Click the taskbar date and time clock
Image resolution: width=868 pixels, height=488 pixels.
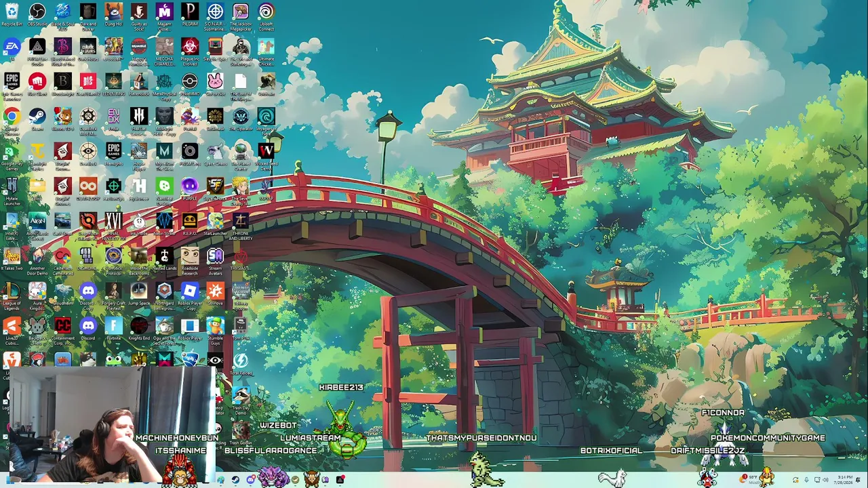(x=845, y=480)
